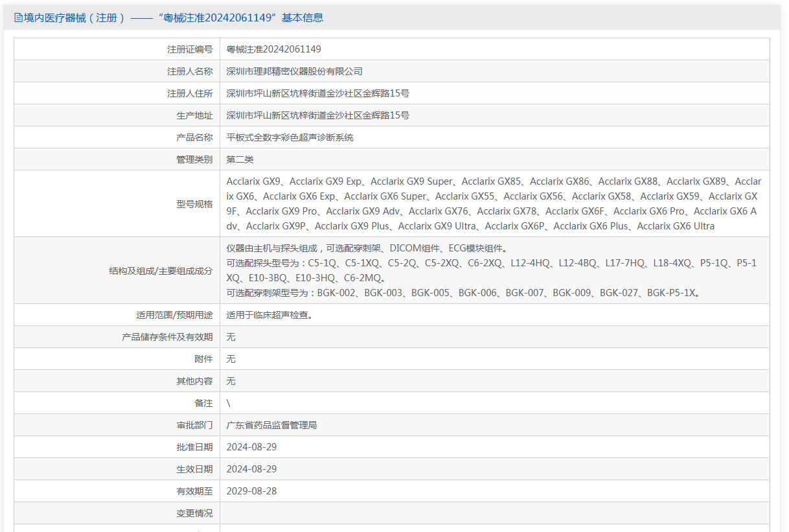
Task: Select registration number 粤械注准20242061149 in table
Action: (273, 49)
